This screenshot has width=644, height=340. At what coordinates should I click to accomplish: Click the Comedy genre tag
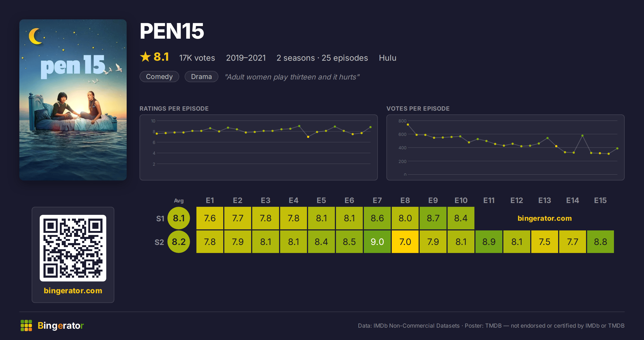[159, 77]
